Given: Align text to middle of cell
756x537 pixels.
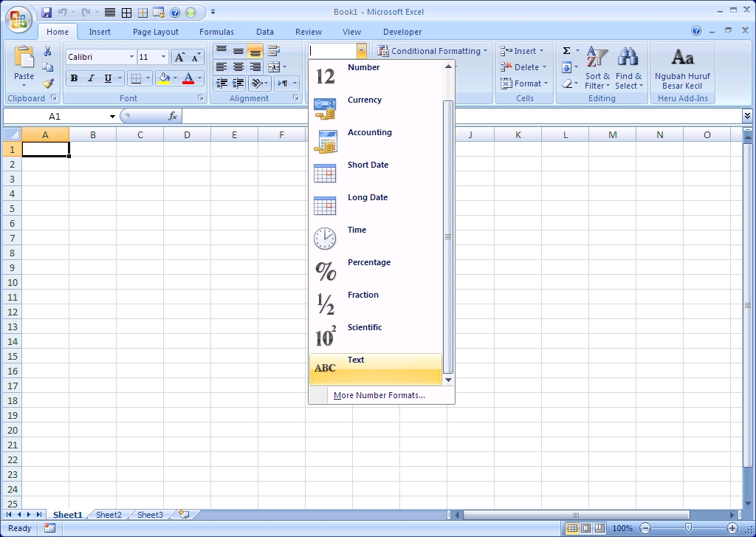Looking at the screenshot, I should pyautogui.click(x=238, y=51).
